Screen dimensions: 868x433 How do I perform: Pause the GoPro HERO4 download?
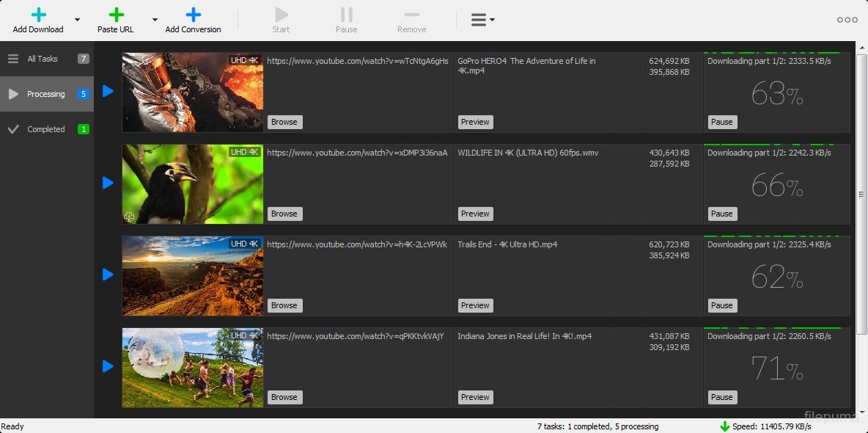coord(721,122)
